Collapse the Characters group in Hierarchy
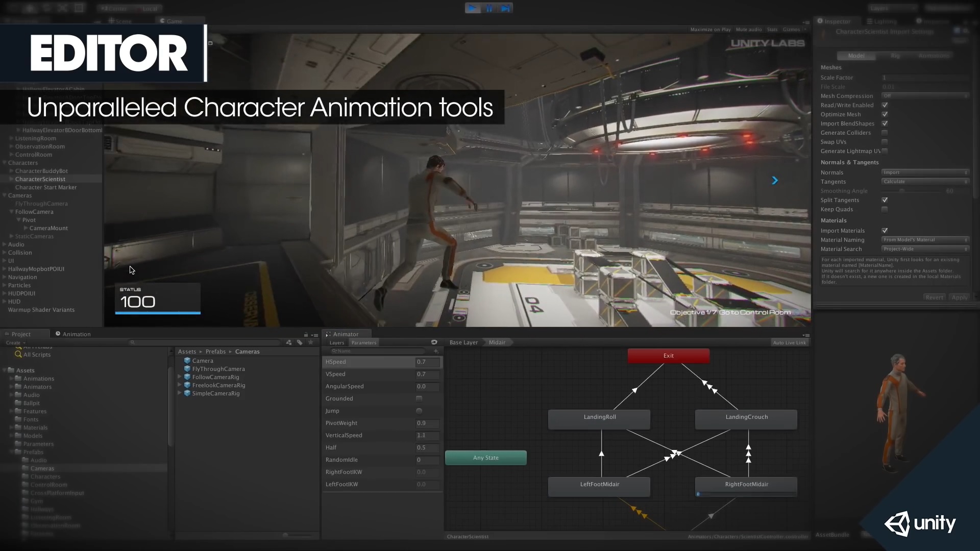 5,163
